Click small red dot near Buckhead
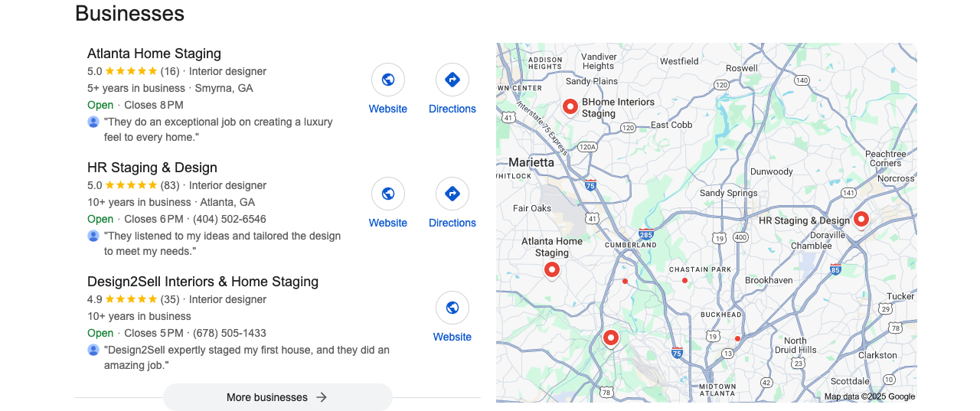This screenshot has width=980, height=411. click(x=737, y=338)
